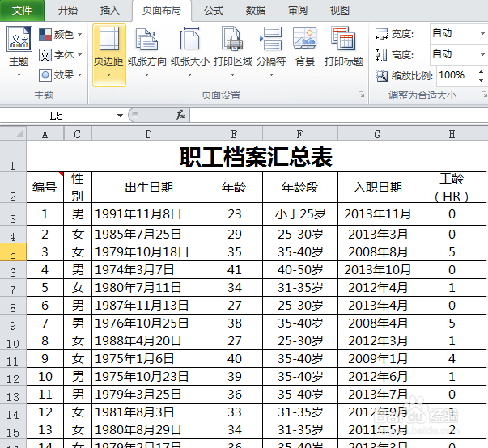This screenshot has height=448, width=488.
Task: Expand the Name Box dropdown arrow
Action: point(120,116)
